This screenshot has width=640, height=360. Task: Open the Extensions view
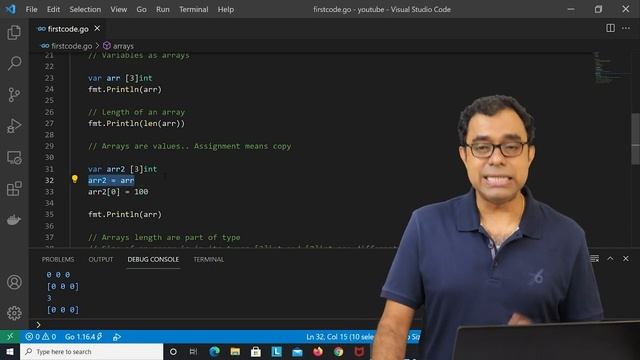click(14, 189)
